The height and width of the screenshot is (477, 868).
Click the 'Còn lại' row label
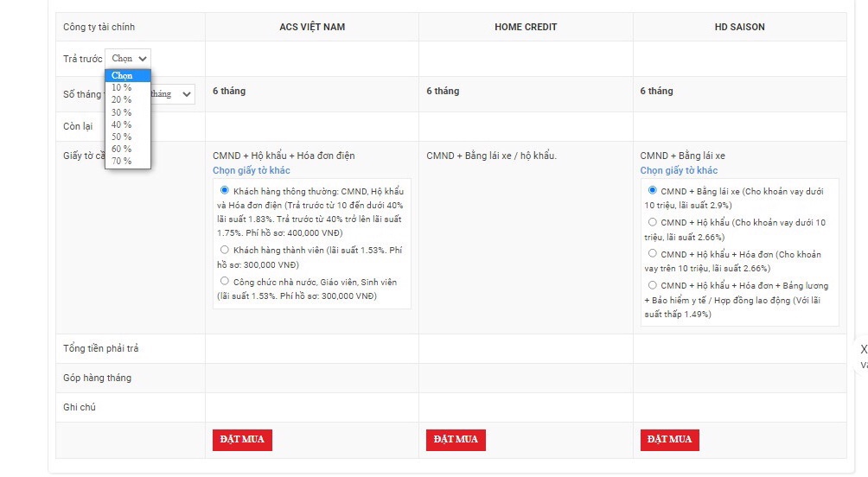tap(78, 126)
